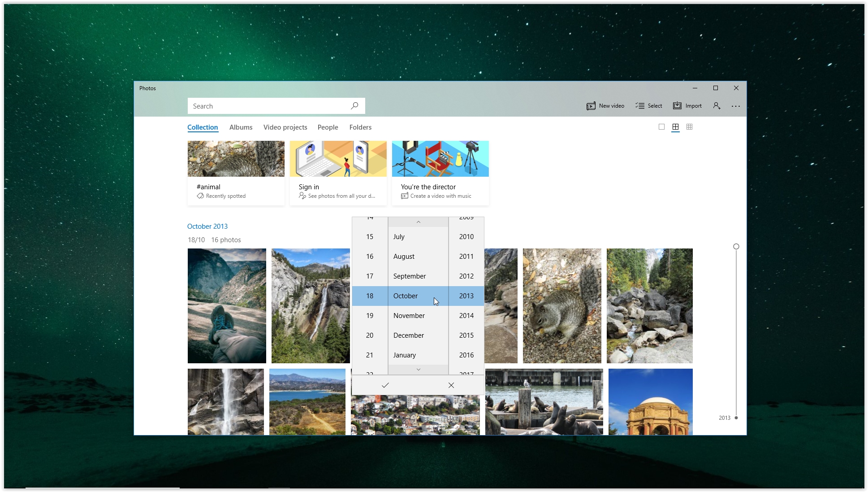Click the user account icon

(x=716, y=105)
